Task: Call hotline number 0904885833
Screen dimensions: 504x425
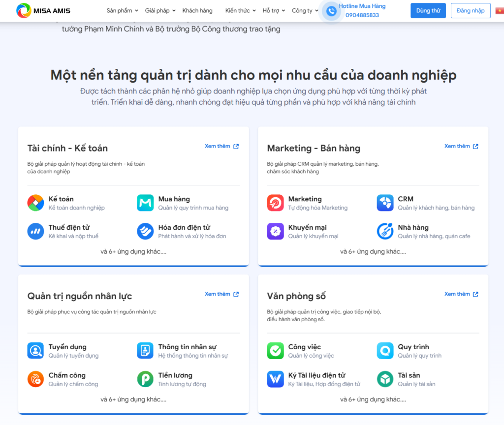Action: [362, 15]
